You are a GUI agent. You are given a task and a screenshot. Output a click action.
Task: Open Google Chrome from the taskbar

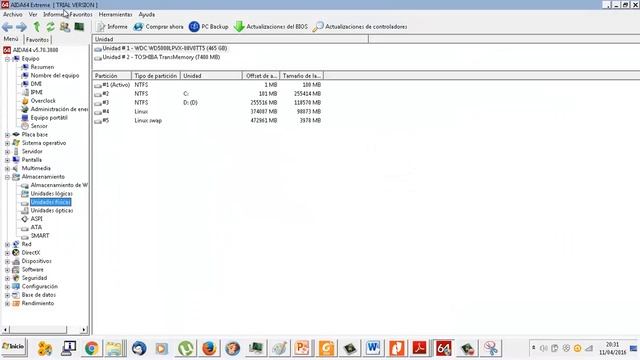(92, 348)
